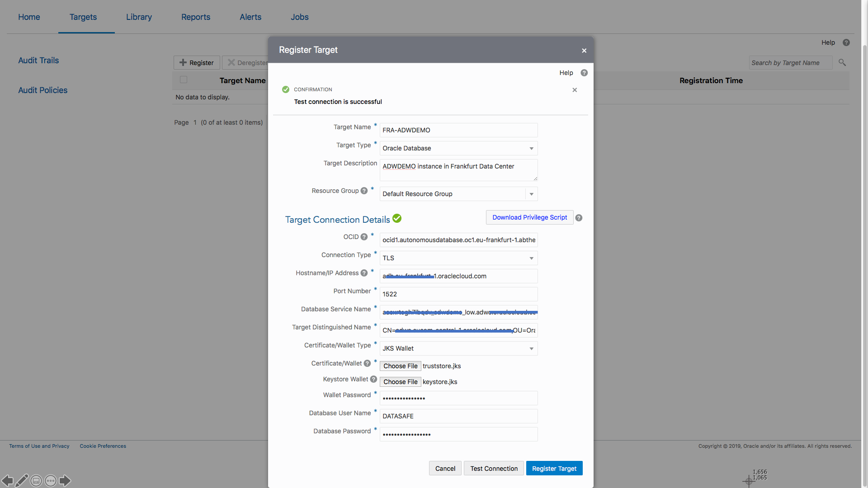Click the Certificate/Wallet help icon
The width and height of the screenshot is (868, 488).
click(x=367, y=363)
